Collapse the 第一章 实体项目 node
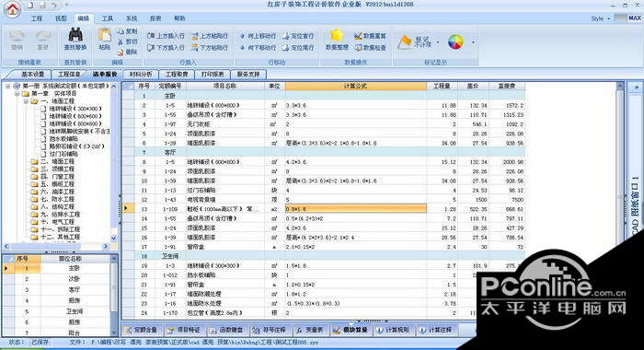This screenshot has width=644, height=350. [x=17, y=94]
